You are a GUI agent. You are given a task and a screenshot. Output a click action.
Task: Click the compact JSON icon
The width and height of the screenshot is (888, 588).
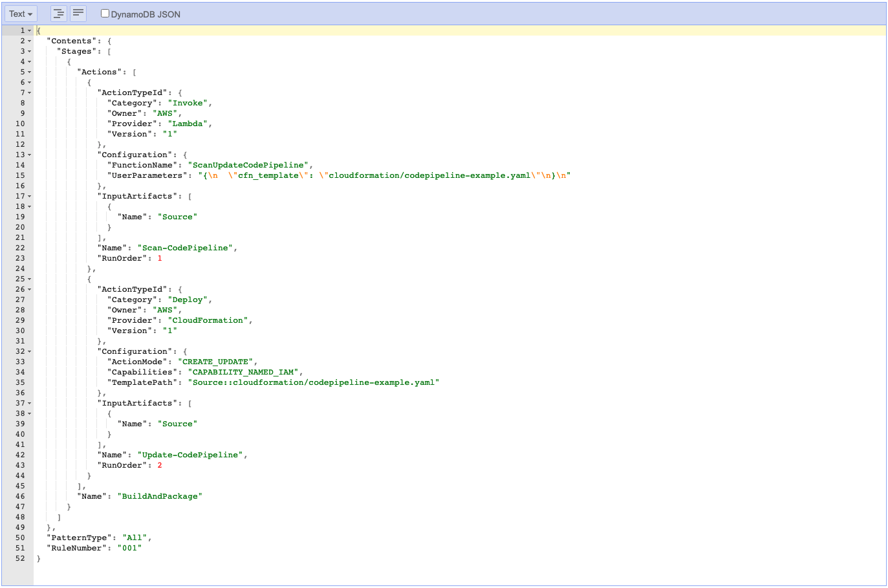pyautogui.click(x=78, y=14)
